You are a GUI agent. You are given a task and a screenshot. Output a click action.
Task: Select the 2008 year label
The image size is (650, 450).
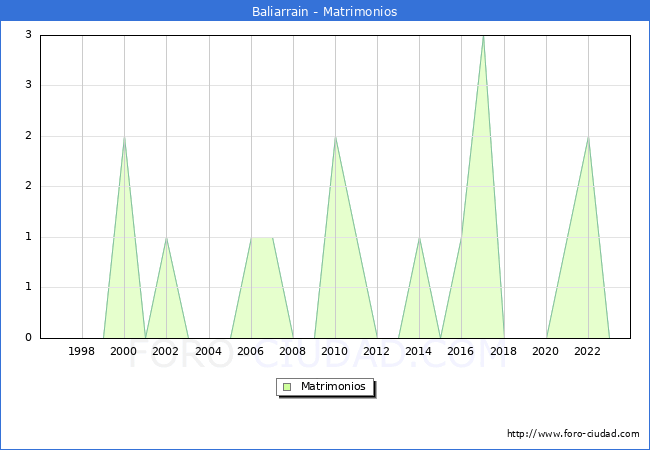tap(293, 351)
